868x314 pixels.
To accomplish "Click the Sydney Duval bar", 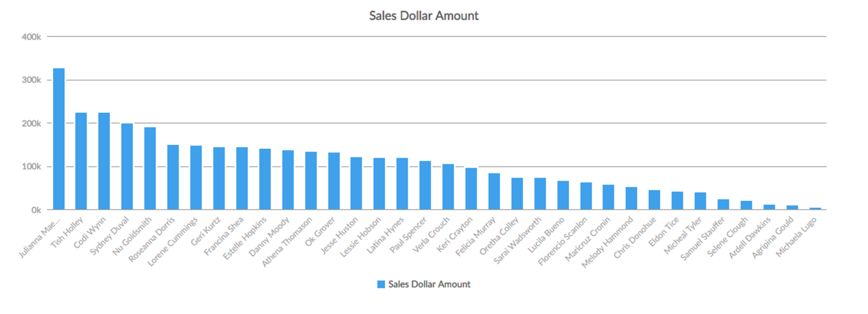I will pos(127,166).
